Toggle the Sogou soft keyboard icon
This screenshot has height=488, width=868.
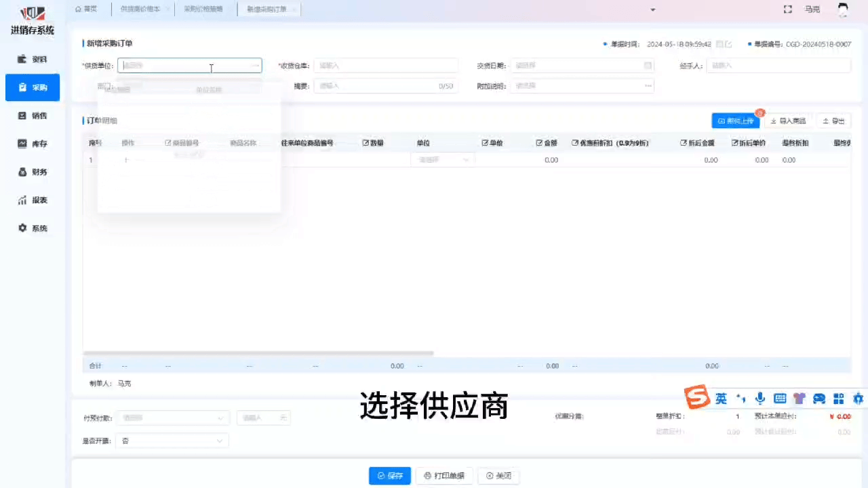[x=780, y=399]
